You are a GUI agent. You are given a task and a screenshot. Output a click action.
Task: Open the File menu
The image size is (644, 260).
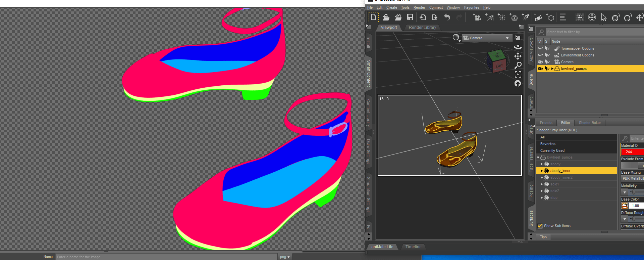(370, 7)
